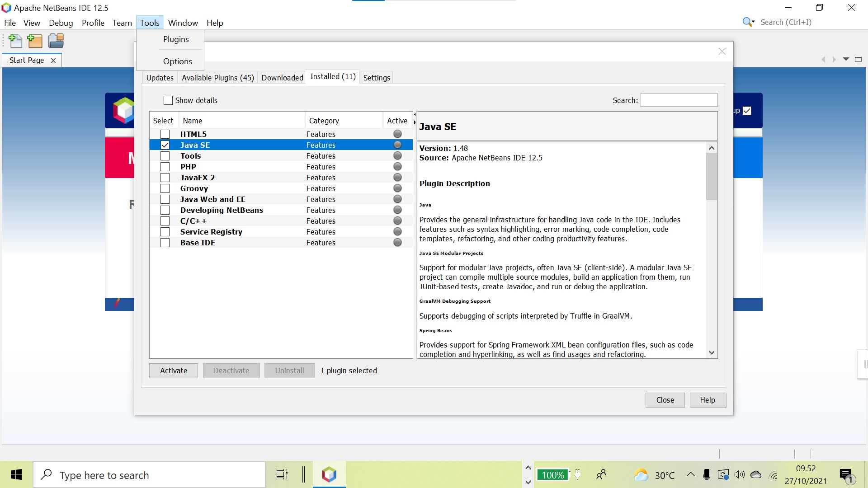The height and width of the screenshot is (488, 868).
Task: Uncheck the Java SE plugin checkbox
Action: click(165, 145)
